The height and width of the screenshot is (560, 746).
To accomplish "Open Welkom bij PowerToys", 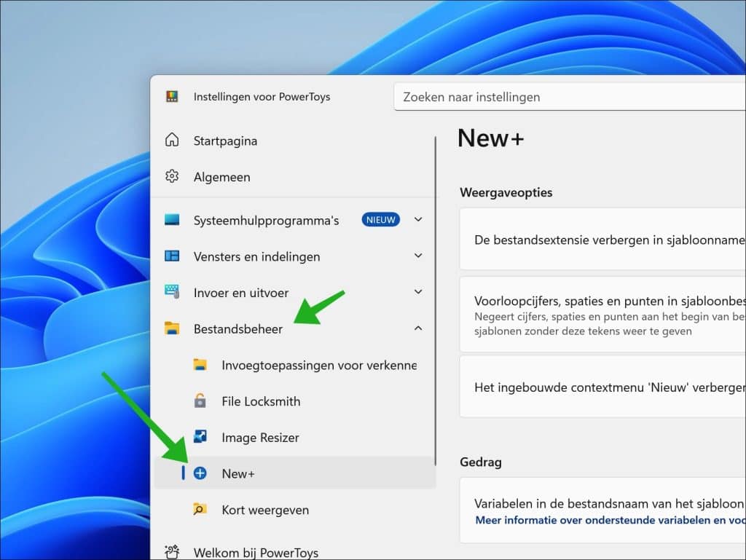I will pos(256,553).
